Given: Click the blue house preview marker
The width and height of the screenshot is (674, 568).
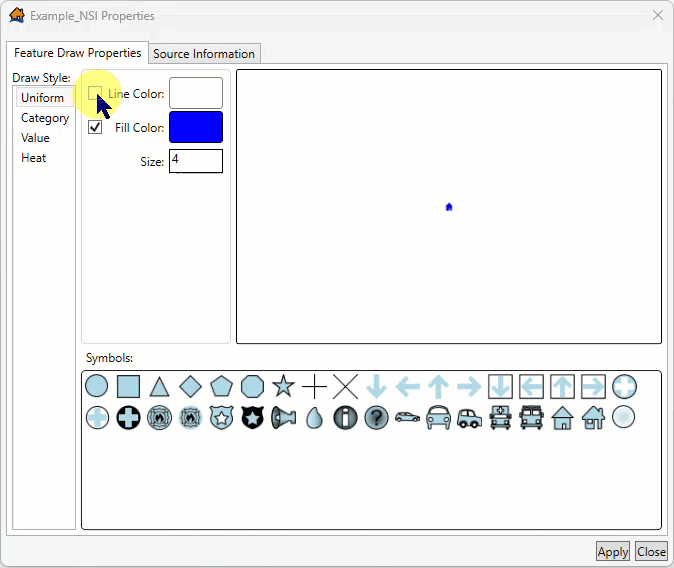Looking at the screenshot, I should tap(449, 207).
